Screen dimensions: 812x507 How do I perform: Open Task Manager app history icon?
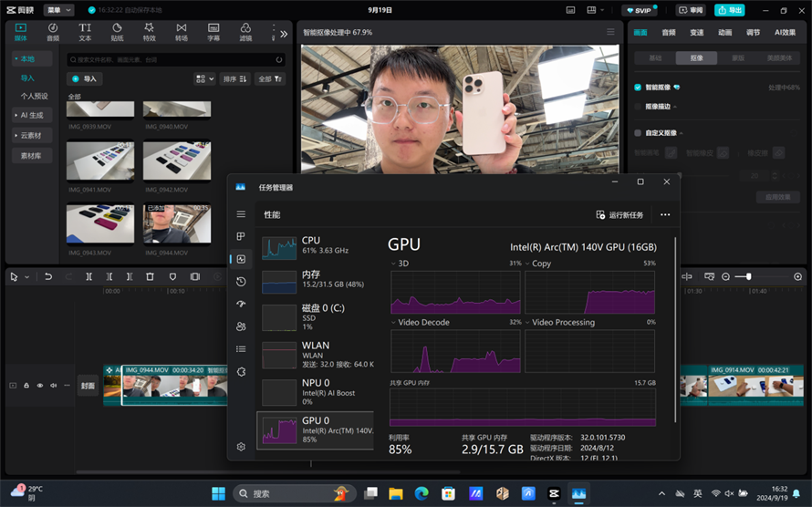coord(241,282)
